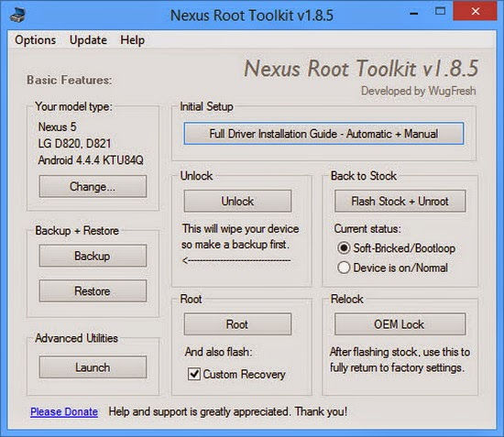Click the Unlock button

coord(237,202)
